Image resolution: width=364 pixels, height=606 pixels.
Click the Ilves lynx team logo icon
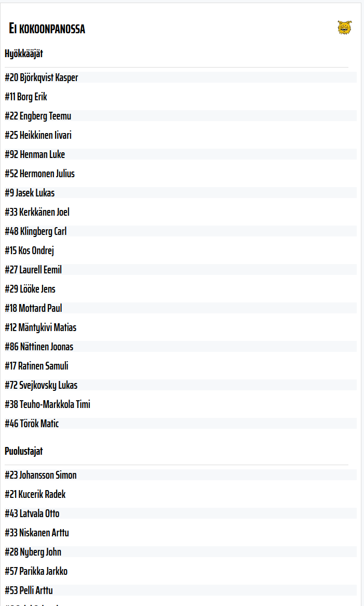345,28
